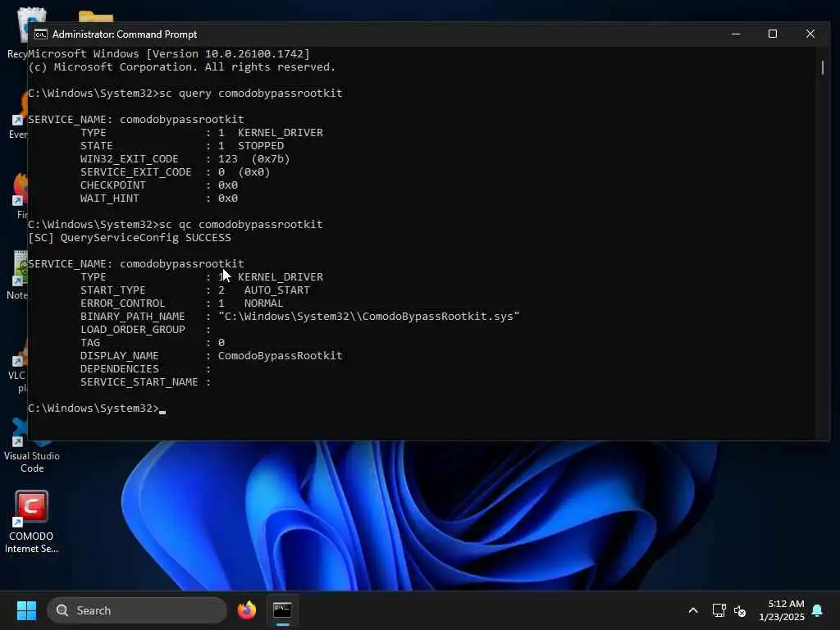
Task: Click the first SERVICE_NAME output line
Action: point(136,120)
